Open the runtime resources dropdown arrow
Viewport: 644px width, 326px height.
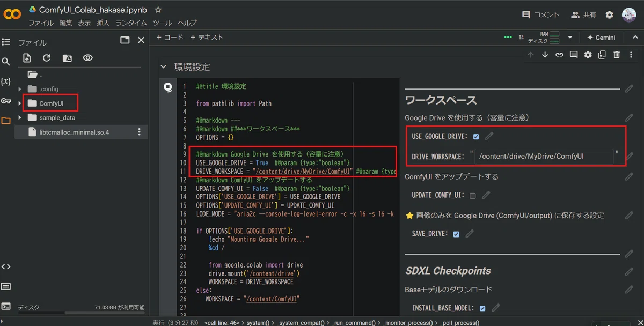(570, 38)
